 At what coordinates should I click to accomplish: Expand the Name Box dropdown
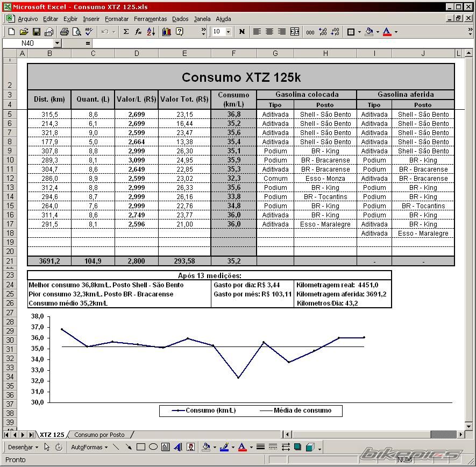pos(58,43)
